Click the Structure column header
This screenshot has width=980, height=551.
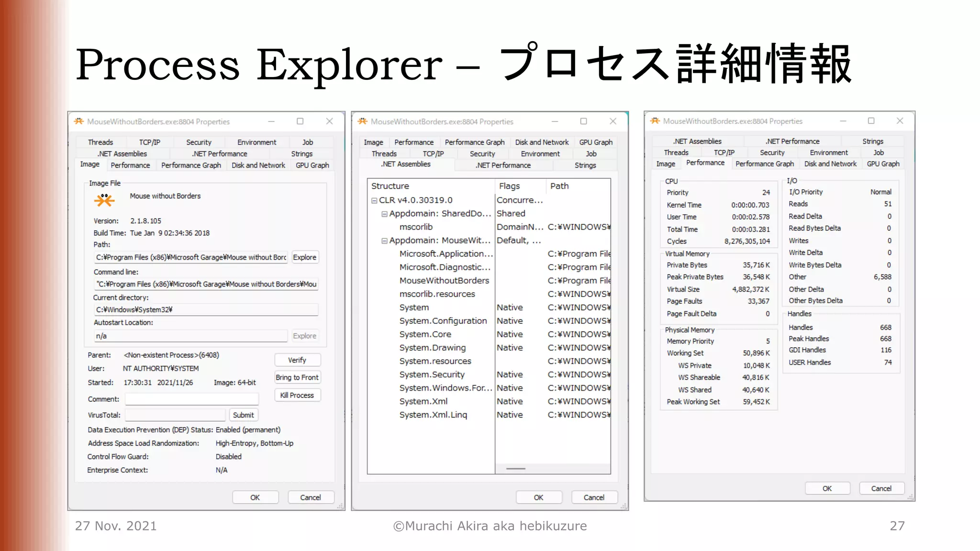(431, 186)
